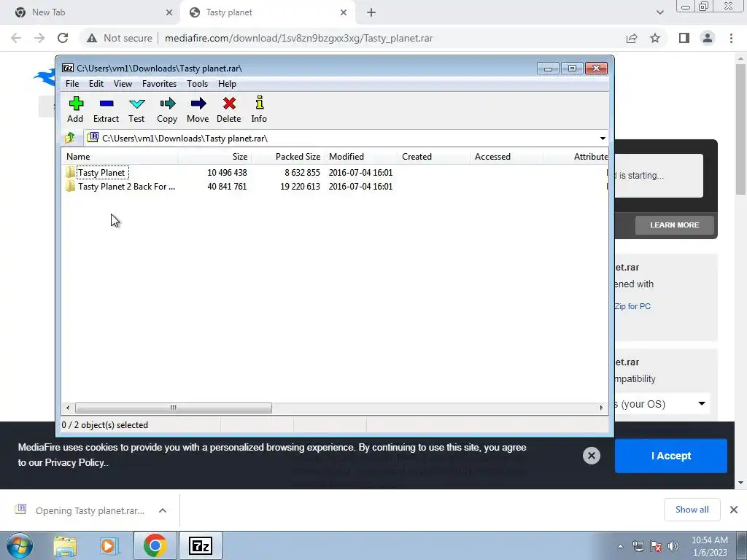
Task: Click Show all downloads
Action: 692,510
